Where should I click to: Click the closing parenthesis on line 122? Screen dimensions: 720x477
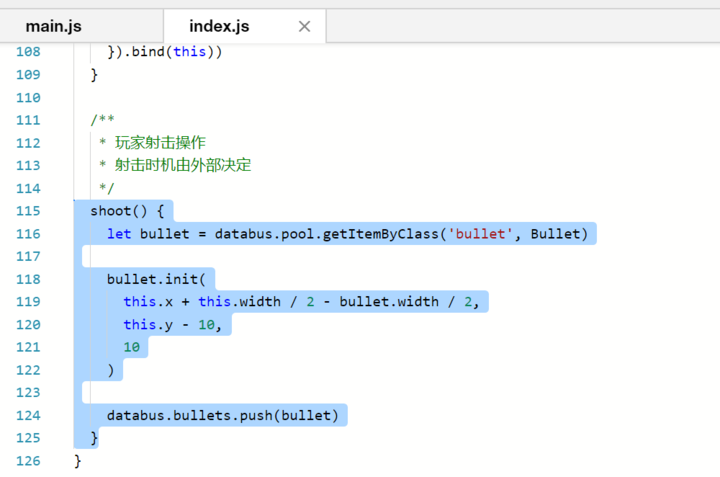pos(111,370)
